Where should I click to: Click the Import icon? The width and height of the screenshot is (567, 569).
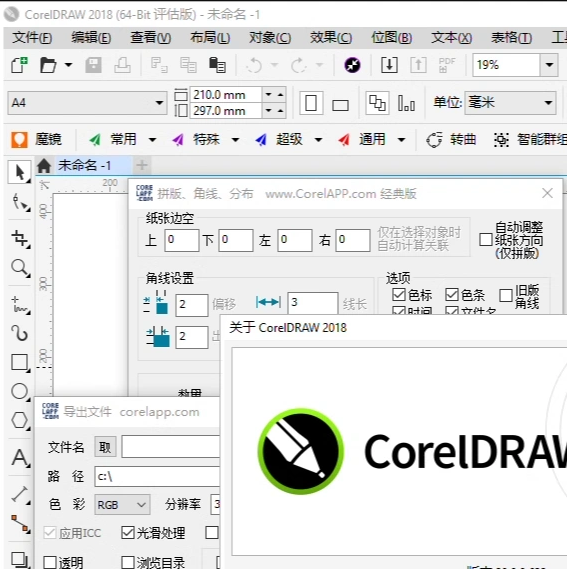(x=389, y=65)
